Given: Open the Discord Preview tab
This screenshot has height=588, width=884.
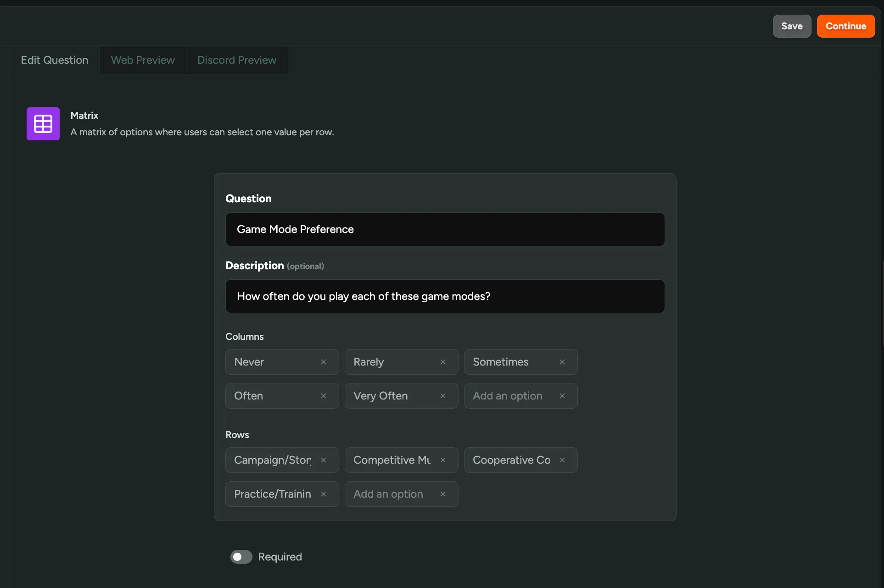Looking at the screenshot, I should tap(237, 60).
